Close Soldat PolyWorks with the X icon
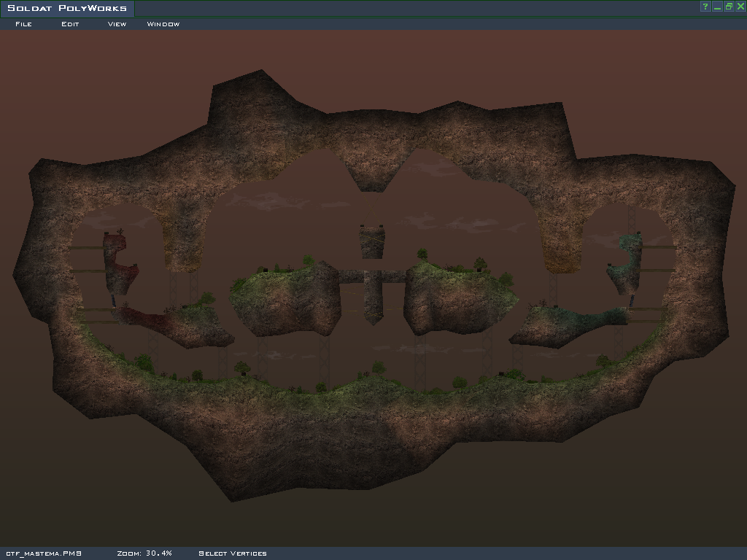This screenshot has width=747, height=560. (x=740, y=7)
